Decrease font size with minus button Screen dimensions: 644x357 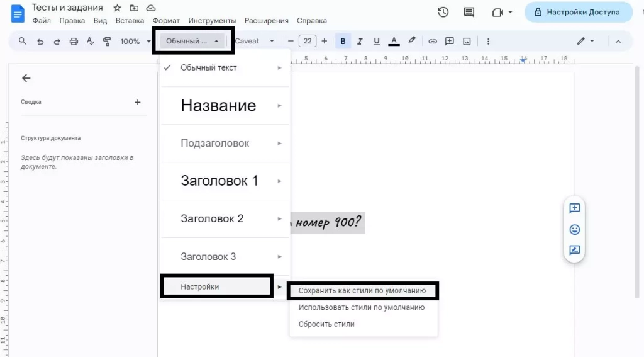click(291, 41)
